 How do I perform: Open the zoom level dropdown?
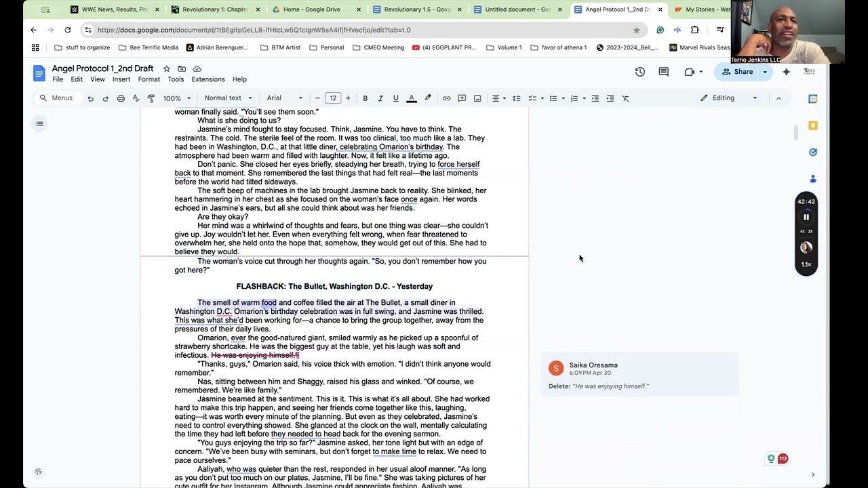click(176, 98)
